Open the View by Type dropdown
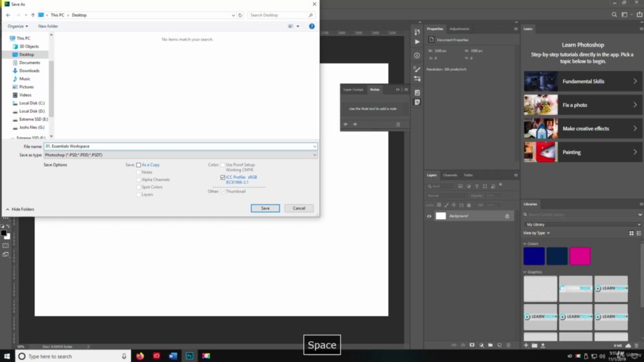 pyautogui.click(x=536, y=233)
